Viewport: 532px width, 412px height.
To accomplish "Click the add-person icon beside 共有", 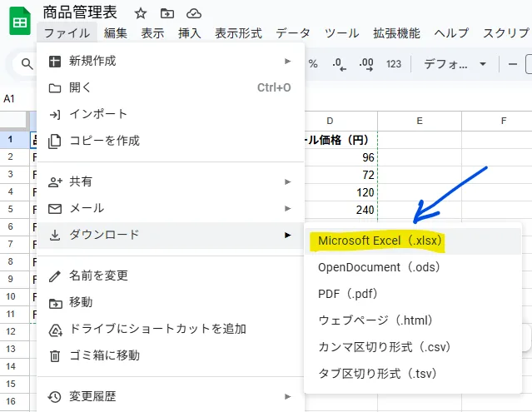I will 55,182.
